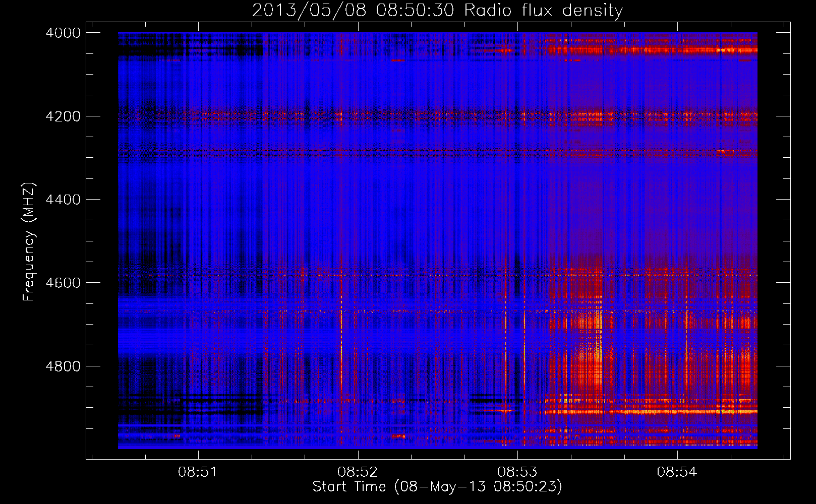Select the 4200 frequency tick label

(x=63, y=116)
